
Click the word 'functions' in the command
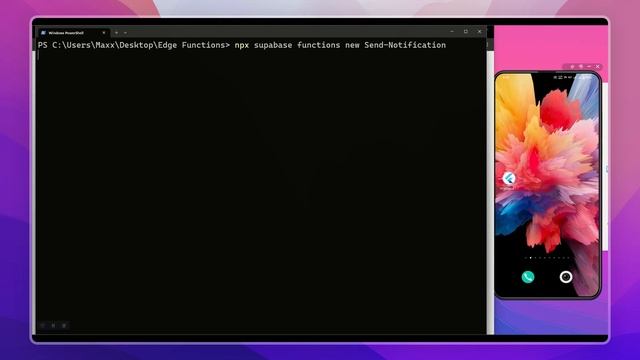(318, 45)
